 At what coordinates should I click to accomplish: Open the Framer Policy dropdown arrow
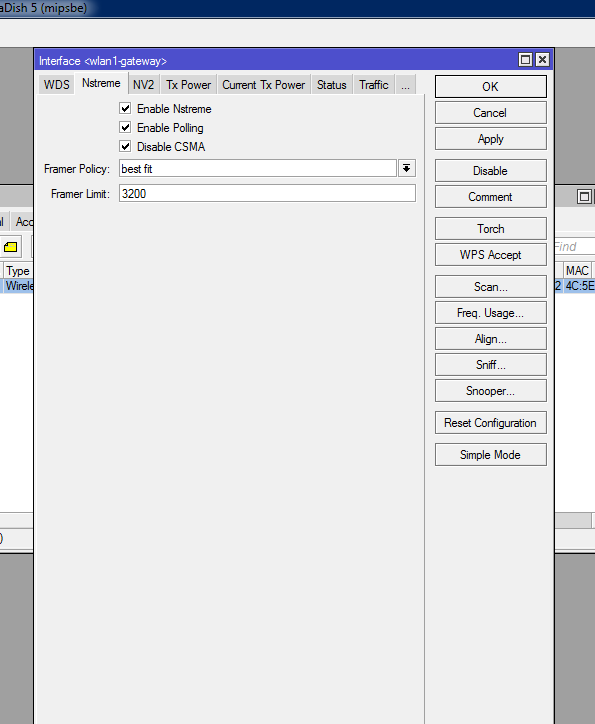tap(406, 169)
